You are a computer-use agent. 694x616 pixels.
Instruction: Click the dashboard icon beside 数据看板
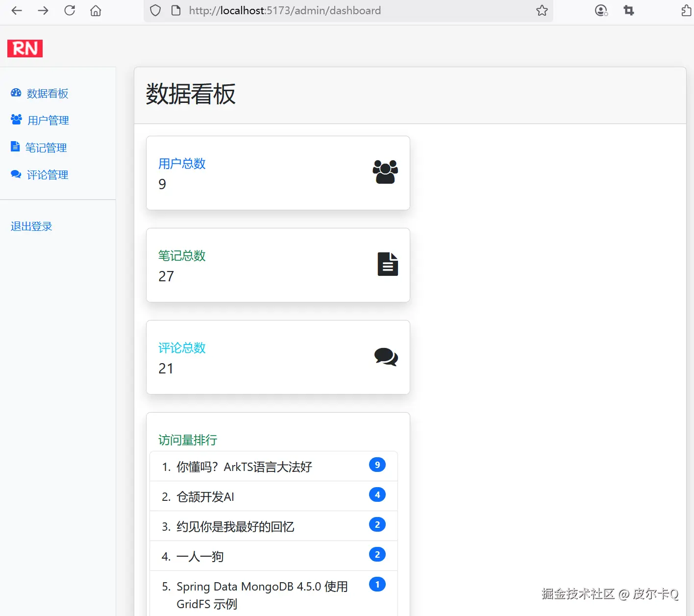click(16, 93)
